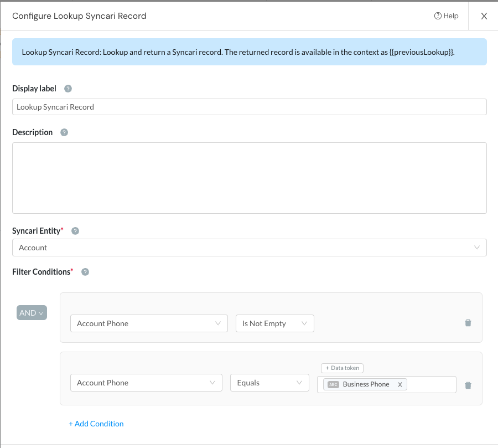Open the Syncari Entity Account dropdown
The height and width of the screenshot is (448, 498).
coord(250,248)
